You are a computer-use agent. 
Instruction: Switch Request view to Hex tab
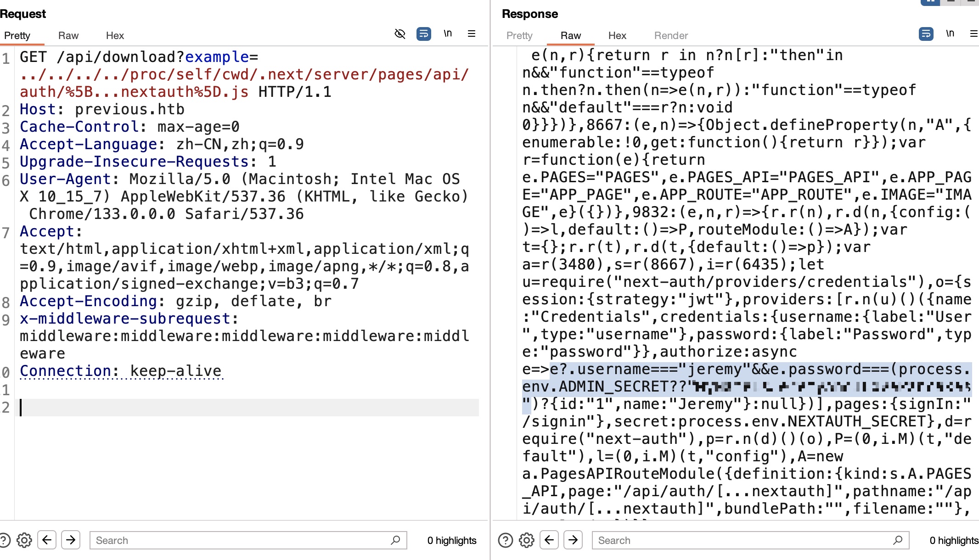click(115, 36)
